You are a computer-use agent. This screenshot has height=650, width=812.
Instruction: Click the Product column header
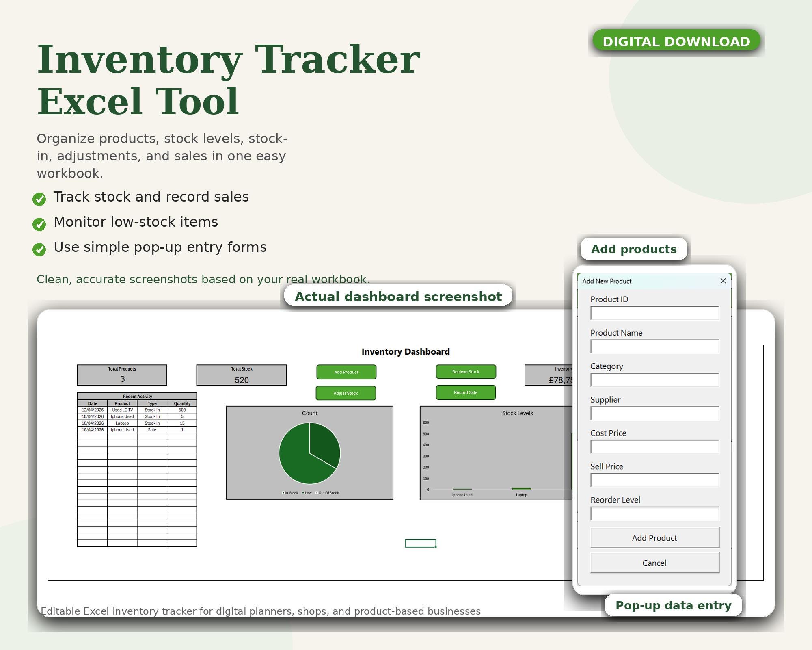[x=122, y=403]
